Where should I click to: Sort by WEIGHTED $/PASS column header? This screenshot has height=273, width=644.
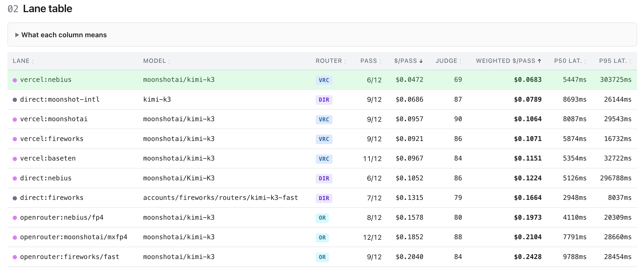(x=508, y=61)
